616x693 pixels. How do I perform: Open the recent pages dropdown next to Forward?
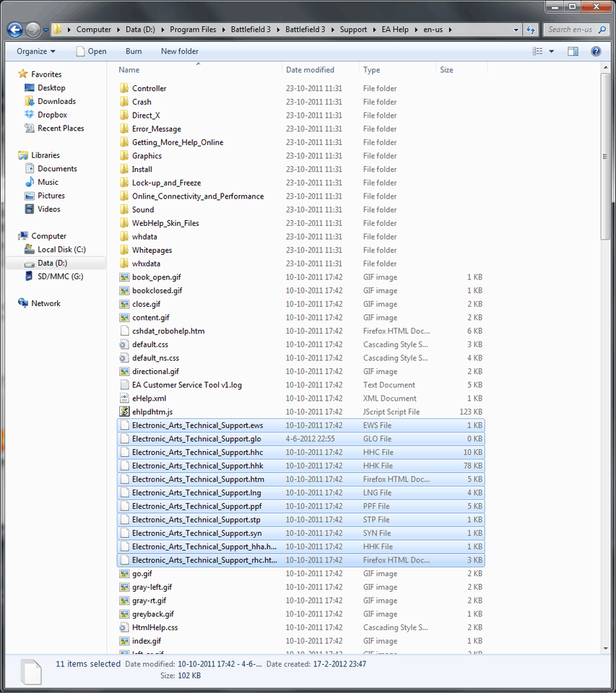[45, 30]
